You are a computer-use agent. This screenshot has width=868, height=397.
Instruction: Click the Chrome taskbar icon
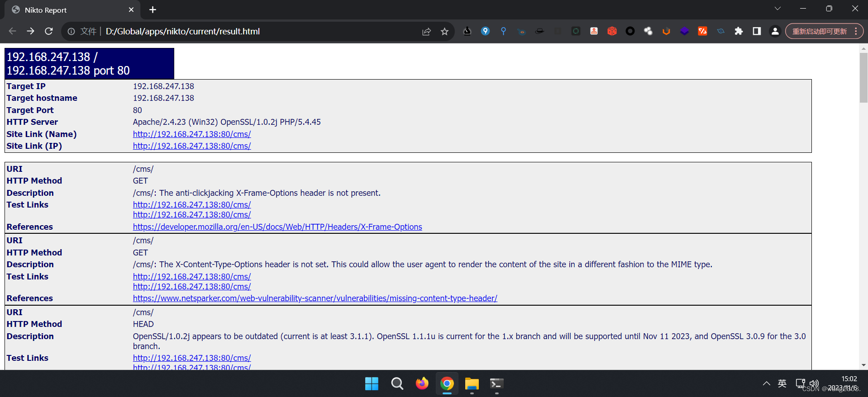tap(447, 384)
